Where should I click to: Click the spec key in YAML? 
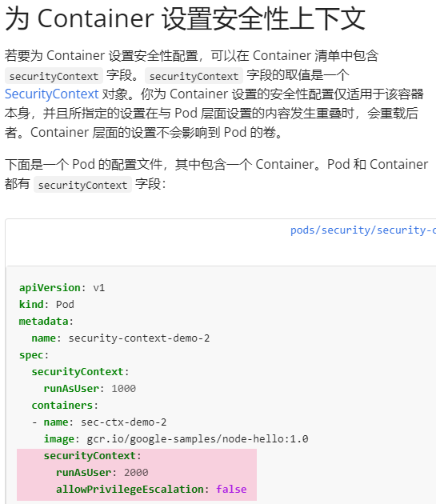(x=31, y=355)
